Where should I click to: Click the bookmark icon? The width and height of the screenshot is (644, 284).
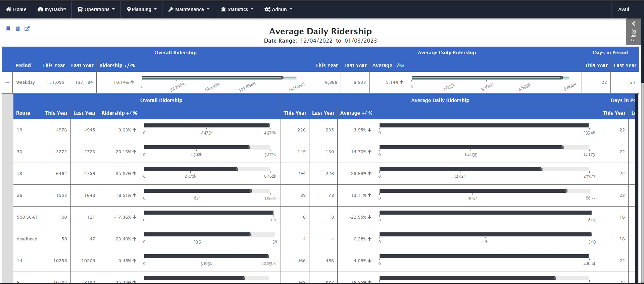(8, 29)
